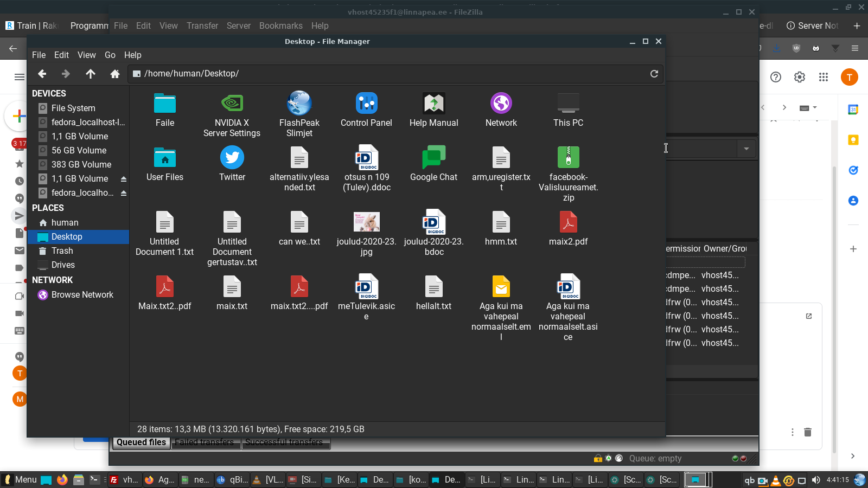Reload the current folder view
Screen dimensions: 868x488
[654, 74]
